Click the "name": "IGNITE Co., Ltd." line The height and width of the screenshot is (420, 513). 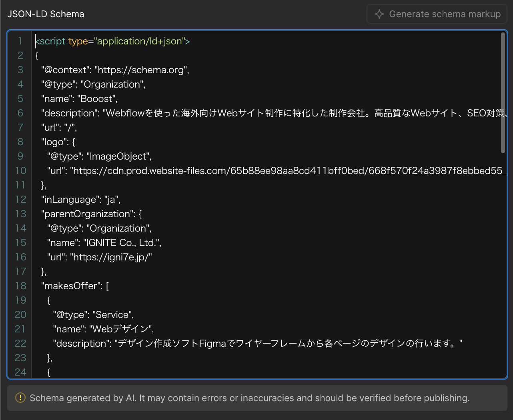click(104, 243)
